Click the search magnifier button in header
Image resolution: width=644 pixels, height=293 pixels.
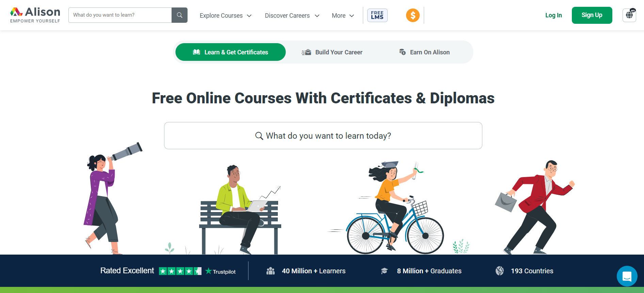pos(179,15)
